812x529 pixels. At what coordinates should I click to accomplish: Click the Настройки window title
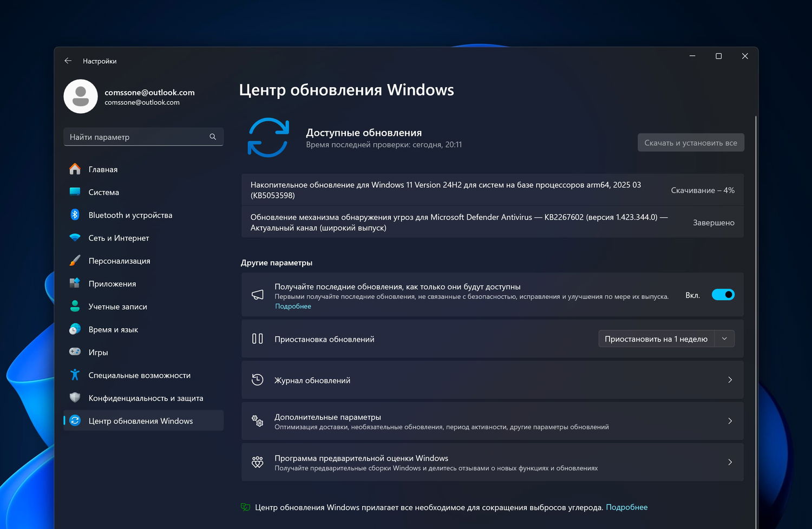(100, 61)
